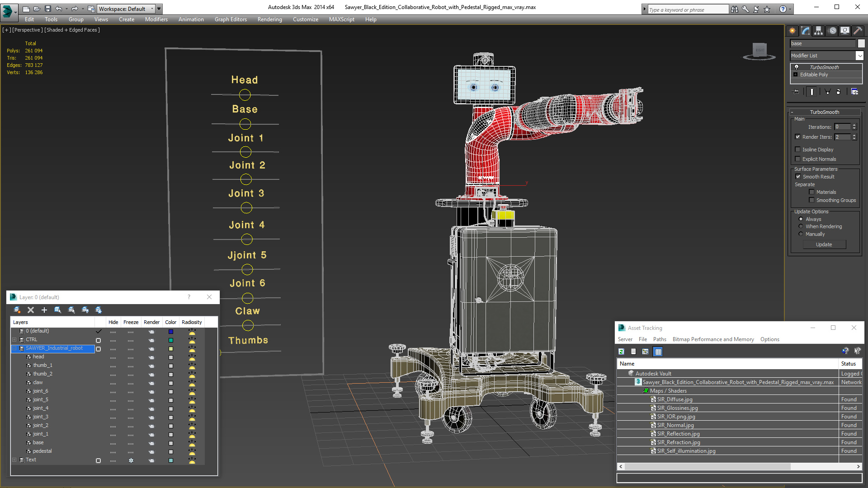This screenshot has height=488, width=868.
Task: Click the object color swatch next to base
Action: click(x=862, y=43)
